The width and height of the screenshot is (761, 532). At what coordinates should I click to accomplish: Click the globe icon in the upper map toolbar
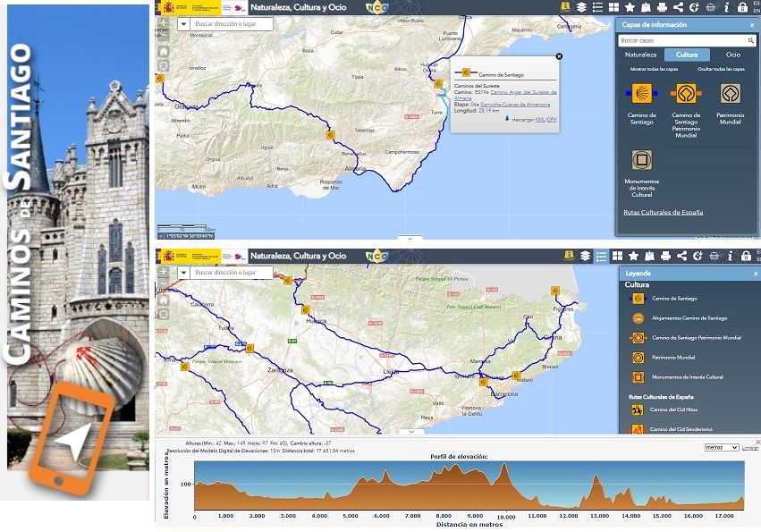coord(694,7)
